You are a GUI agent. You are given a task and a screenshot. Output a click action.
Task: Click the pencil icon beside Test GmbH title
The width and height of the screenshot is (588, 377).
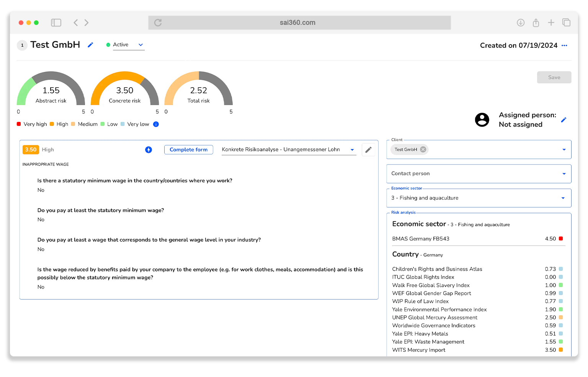90,45
